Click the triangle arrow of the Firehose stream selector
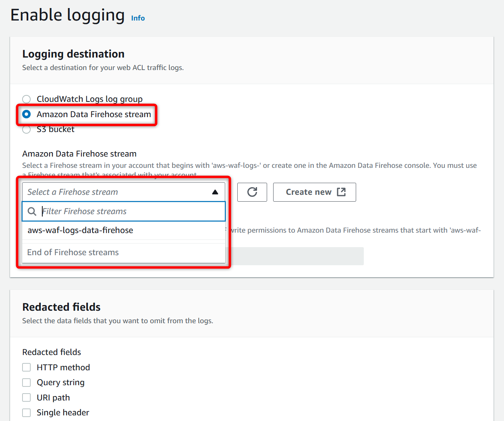 click(x=215, y=192)
